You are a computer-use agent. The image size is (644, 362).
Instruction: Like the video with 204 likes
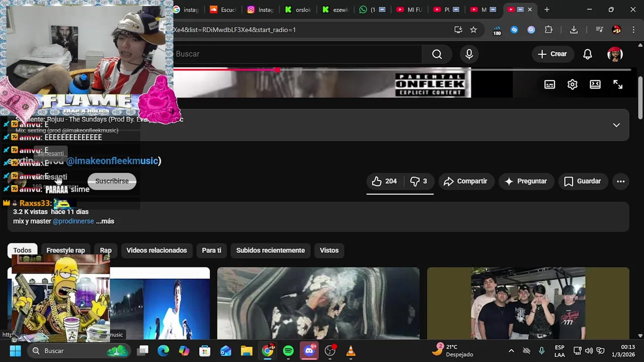click(x=384, y=181)
